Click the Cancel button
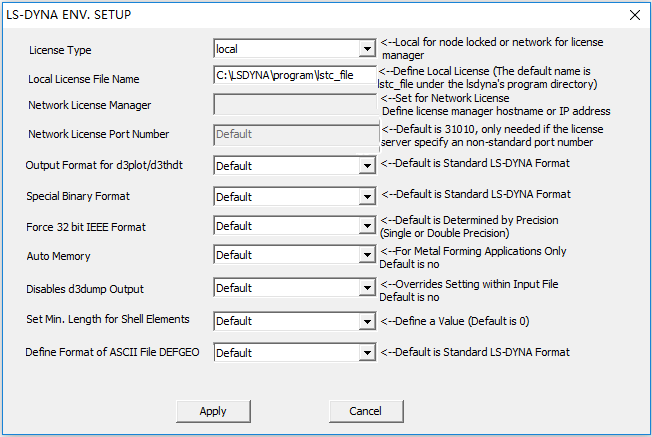The width and height of the screenshot is (652, 437). [x=365, y=411]
